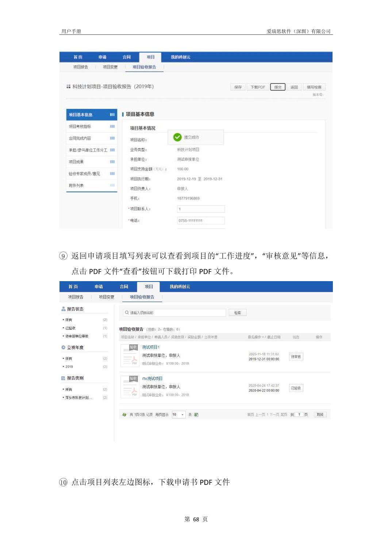The width and height of the screenshot is (392, 555).
Task: Filter reports by 已验收 status
Action: pos(70,328)
